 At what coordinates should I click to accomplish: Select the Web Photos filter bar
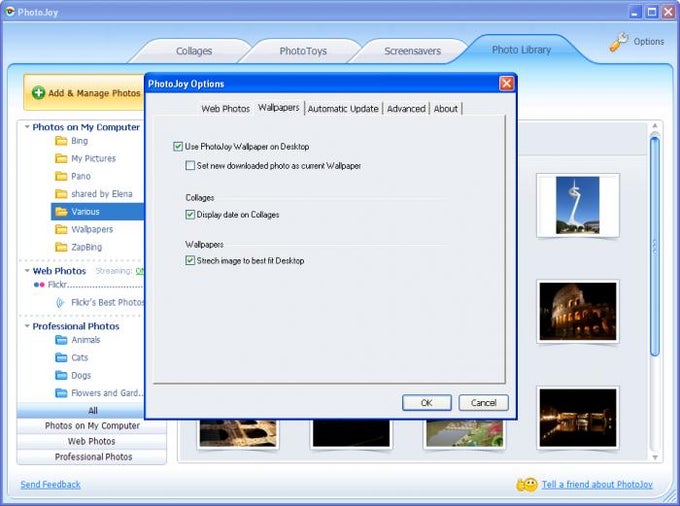[92, 441]
